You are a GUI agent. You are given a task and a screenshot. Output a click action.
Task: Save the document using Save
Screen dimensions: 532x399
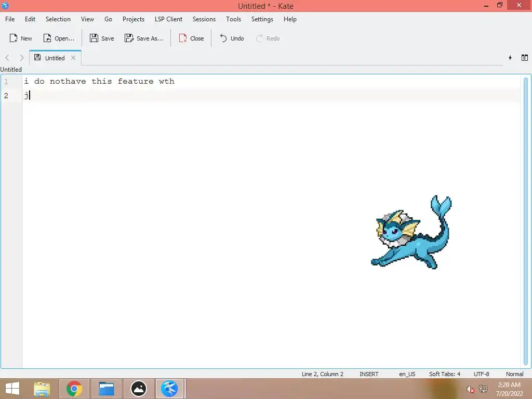click(102, 38)
